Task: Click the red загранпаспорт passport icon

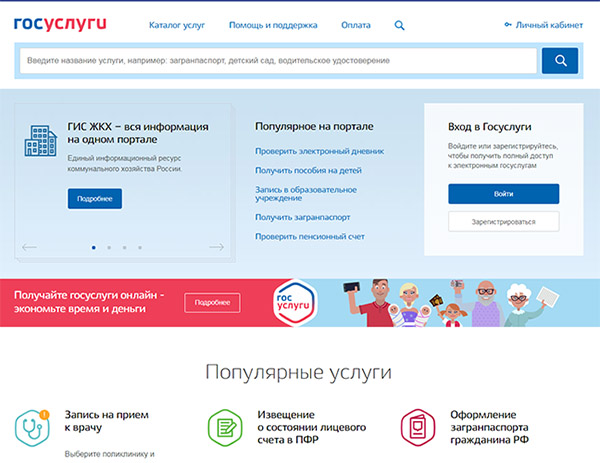Action: coord(417,426)
